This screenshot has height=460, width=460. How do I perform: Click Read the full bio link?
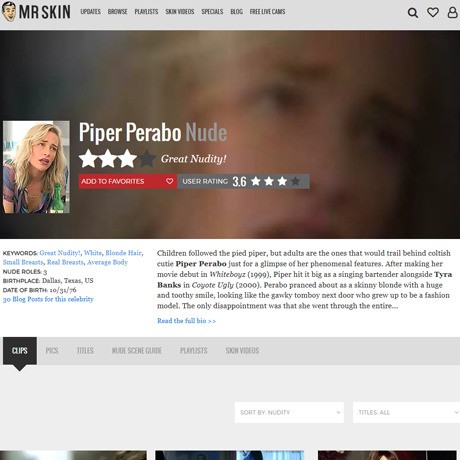point(186,321)
